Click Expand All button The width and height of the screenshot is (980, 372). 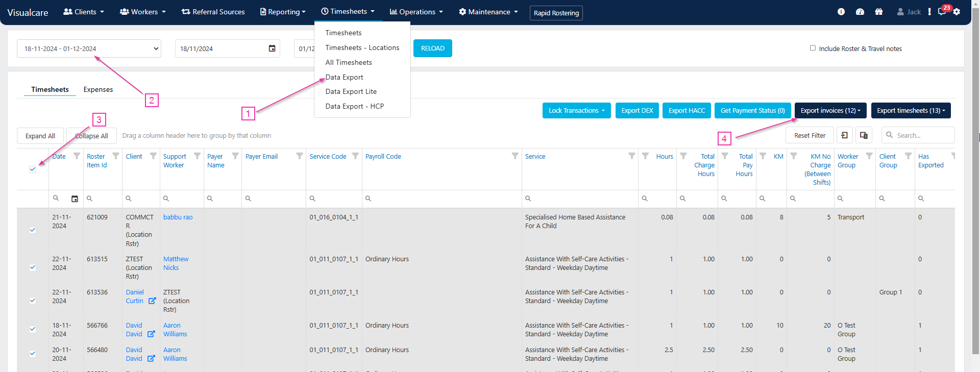[x=40, y=136]
